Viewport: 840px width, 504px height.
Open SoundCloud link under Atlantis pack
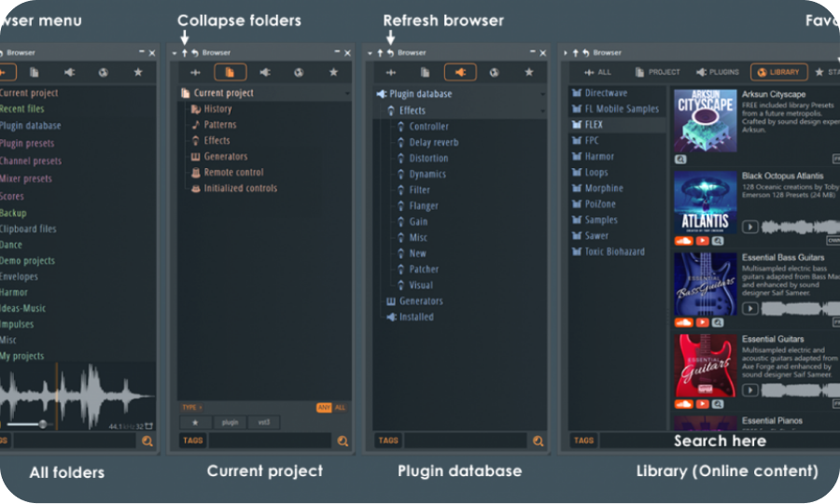coord(683,241)
